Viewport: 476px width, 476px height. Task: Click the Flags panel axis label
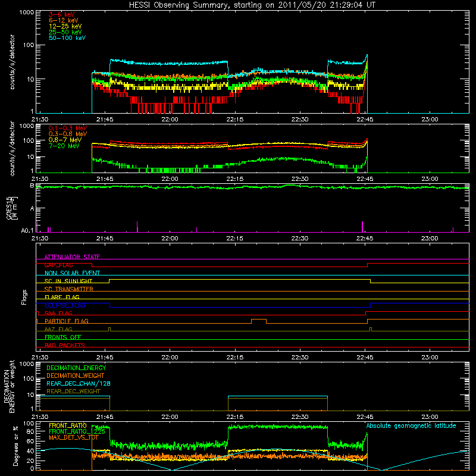(24, 297)
